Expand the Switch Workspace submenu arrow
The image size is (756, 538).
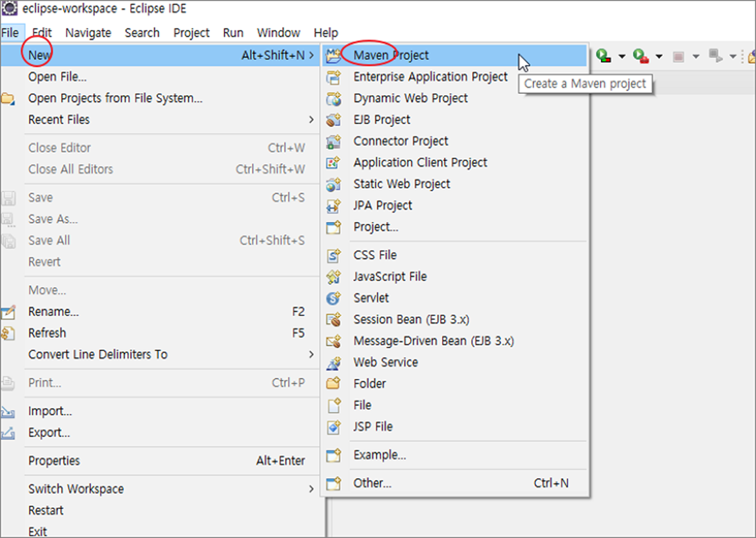click(x=311, y=489)
